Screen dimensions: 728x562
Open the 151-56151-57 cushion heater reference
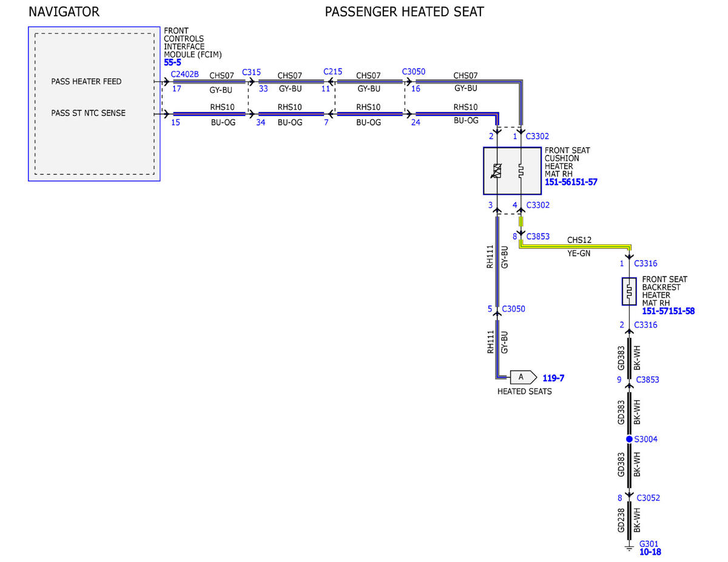pyautogui.click(x=571, y=182)
